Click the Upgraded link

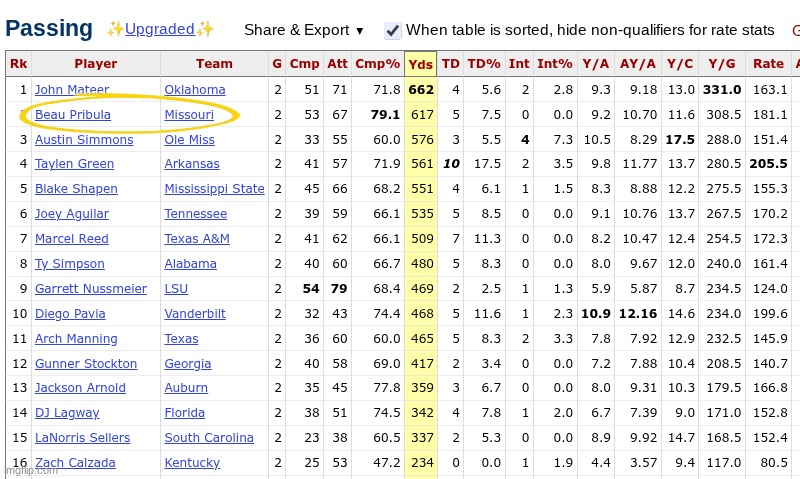[160, 29]
